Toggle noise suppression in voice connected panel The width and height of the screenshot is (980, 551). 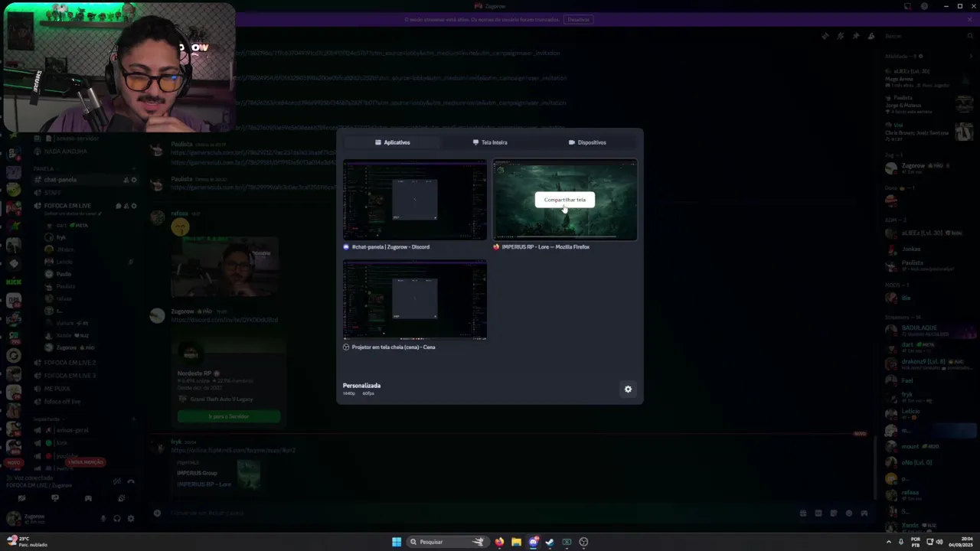pos(116,481)
